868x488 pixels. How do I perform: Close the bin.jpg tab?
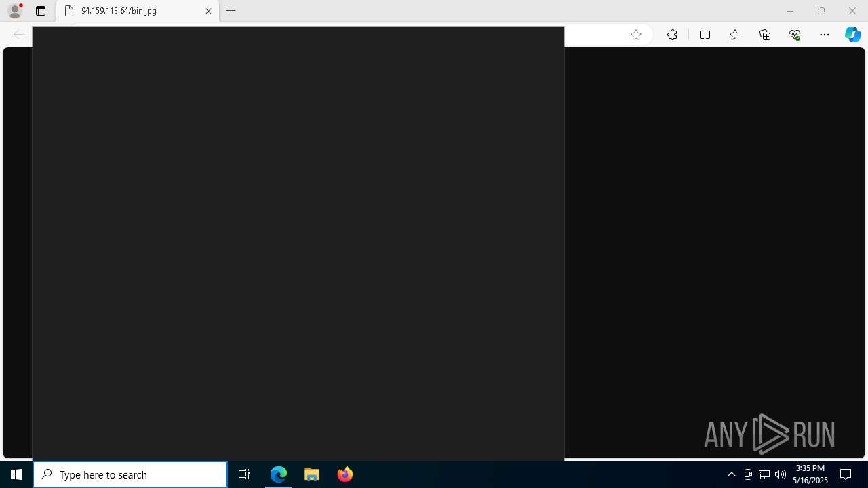click(x=208, y=11)
